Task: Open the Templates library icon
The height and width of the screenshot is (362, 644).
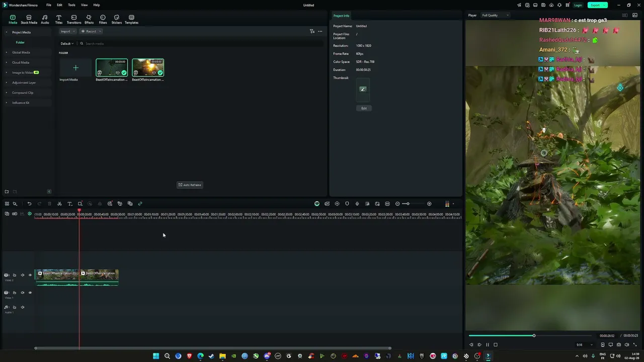Action: point(131,20)
